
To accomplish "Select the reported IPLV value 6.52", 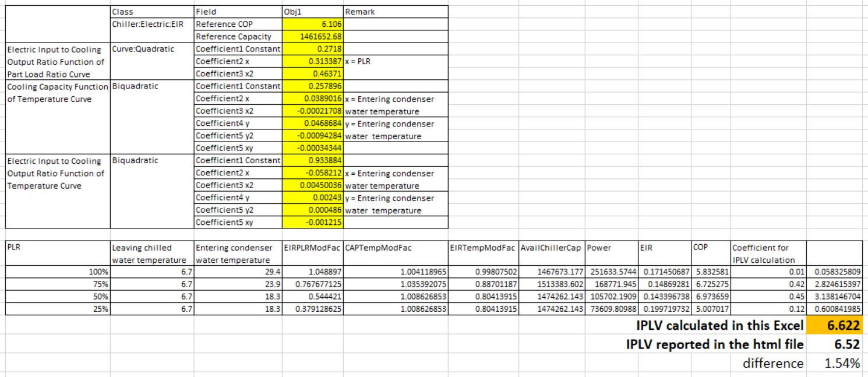I will pyautogui.click(x=834, y=344).
